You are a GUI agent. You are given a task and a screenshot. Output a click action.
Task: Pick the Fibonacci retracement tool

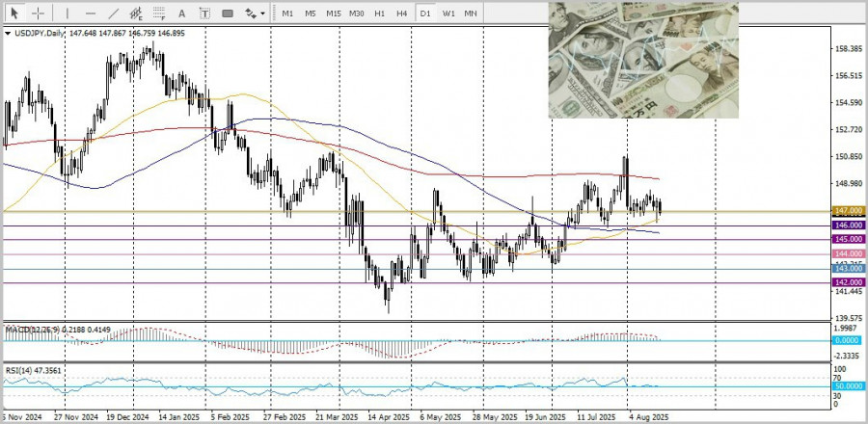(x=159, y=13)
